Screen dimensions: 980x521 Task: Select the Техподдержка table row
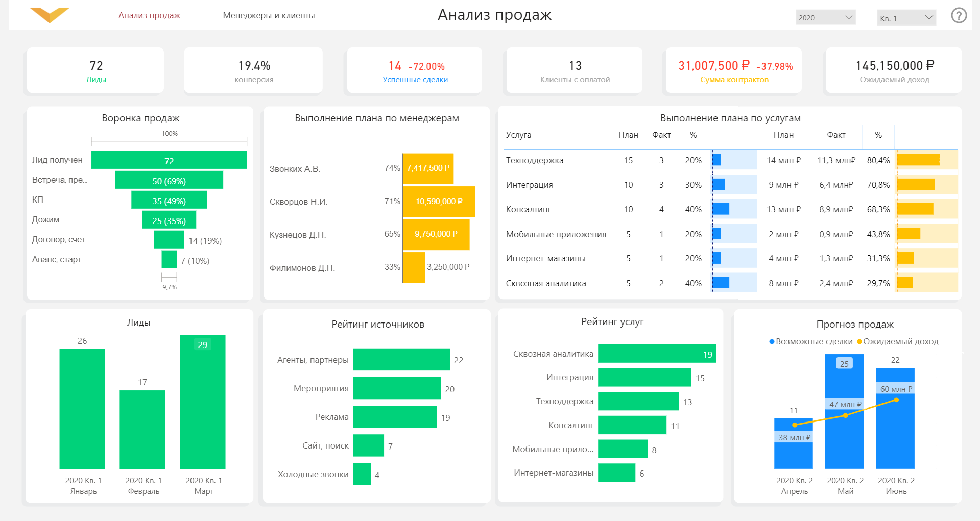click(x=731, y=160)
